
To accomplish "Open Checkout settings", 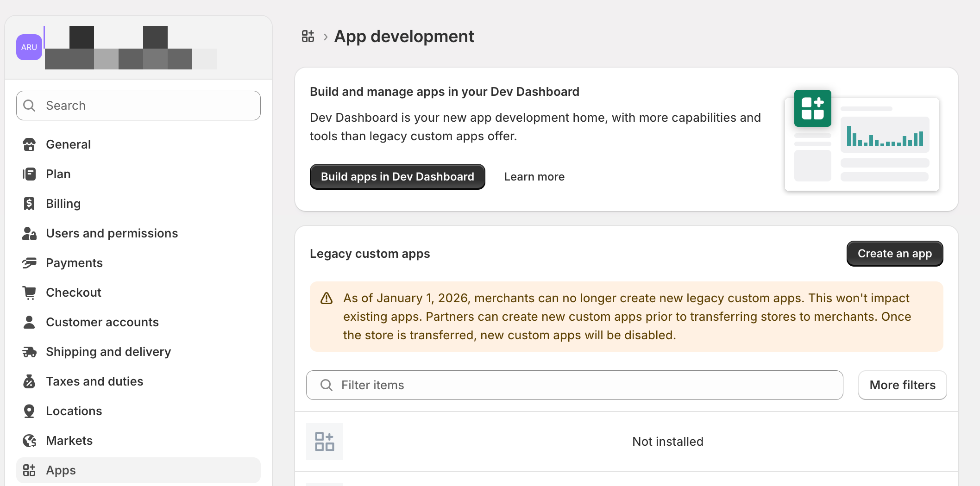I will tap(138, 293).
